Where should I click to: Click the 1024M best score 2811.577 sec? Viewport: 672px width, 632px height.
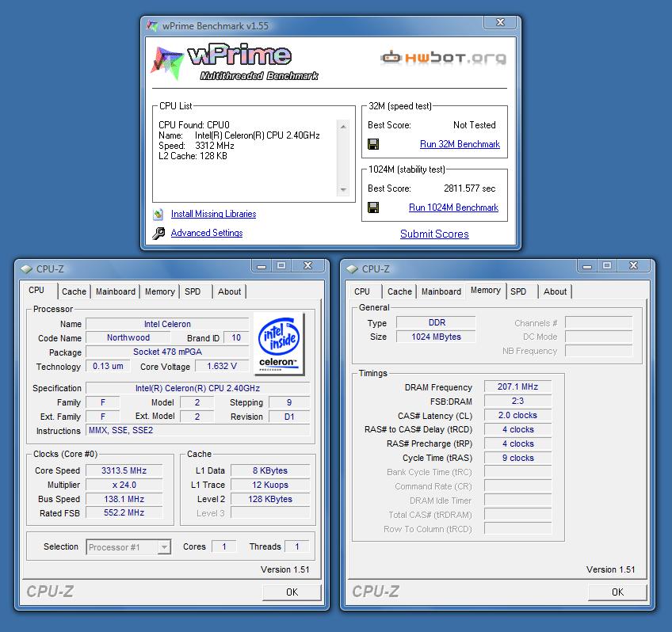(470, 188)
